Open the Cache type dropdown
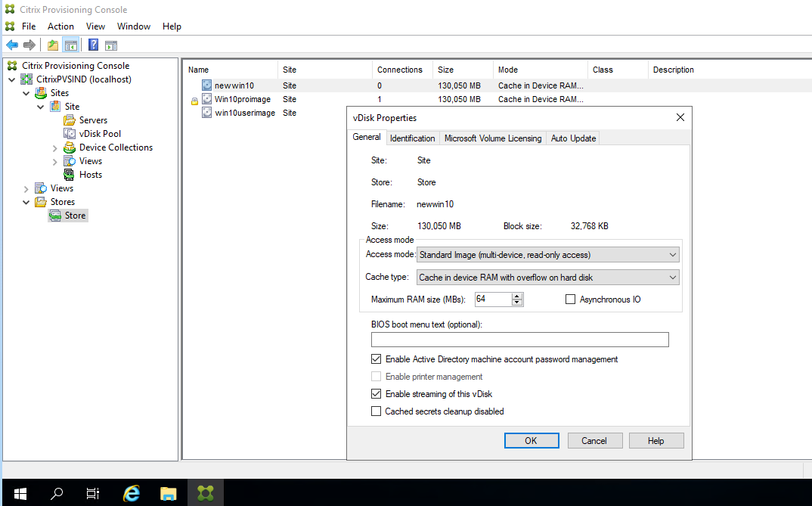Image resolution: width=812 pixels, height=506 pixels. click(x=548, y=277)
